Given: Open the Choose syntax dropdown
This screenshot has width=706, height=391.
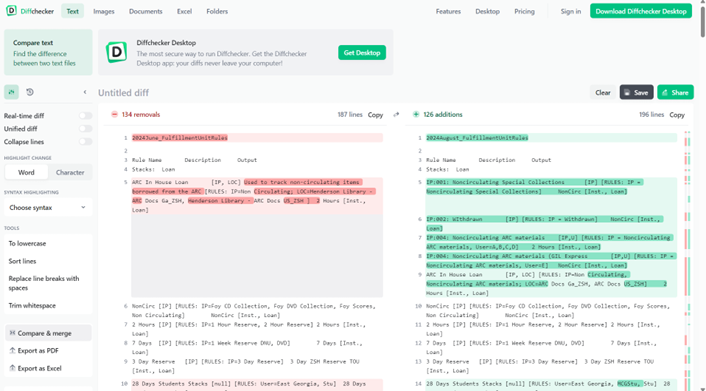Looking at the screenshot, I should [48, 208].
